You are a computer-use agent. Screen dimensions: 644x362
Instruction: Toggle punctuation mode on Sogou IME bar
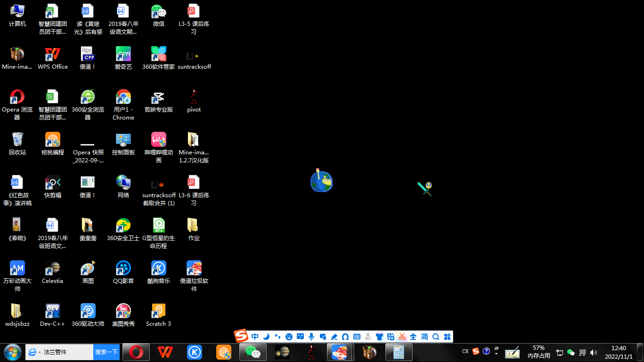pos(277,337)
